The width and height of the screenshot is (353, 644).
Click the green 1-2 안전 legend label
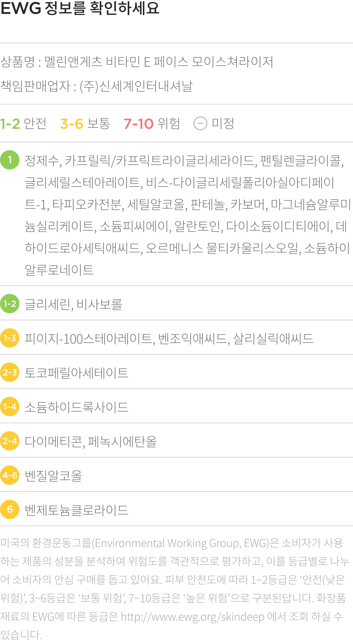(x=23, y=124)
